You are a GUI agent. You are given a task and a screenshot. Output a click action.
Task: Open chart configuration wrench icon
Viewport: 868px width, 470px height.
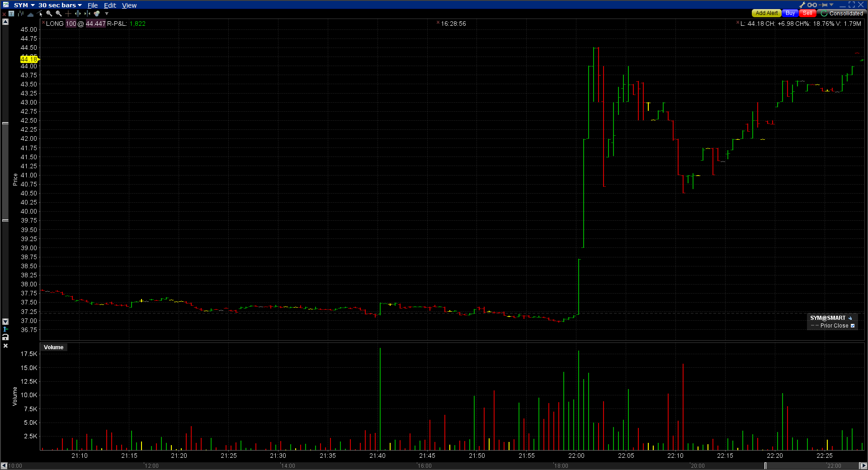click(x=802, y=5)
